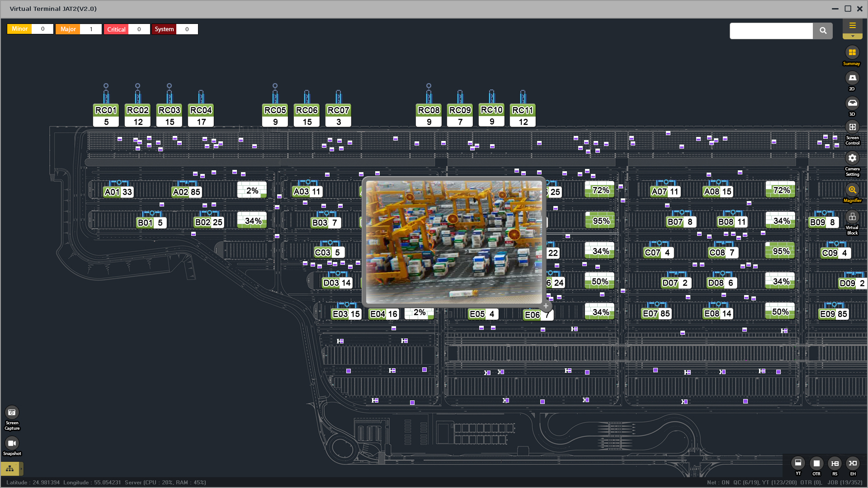Click inside the search text field
The image size is (868, 488).
coord(771,31)
